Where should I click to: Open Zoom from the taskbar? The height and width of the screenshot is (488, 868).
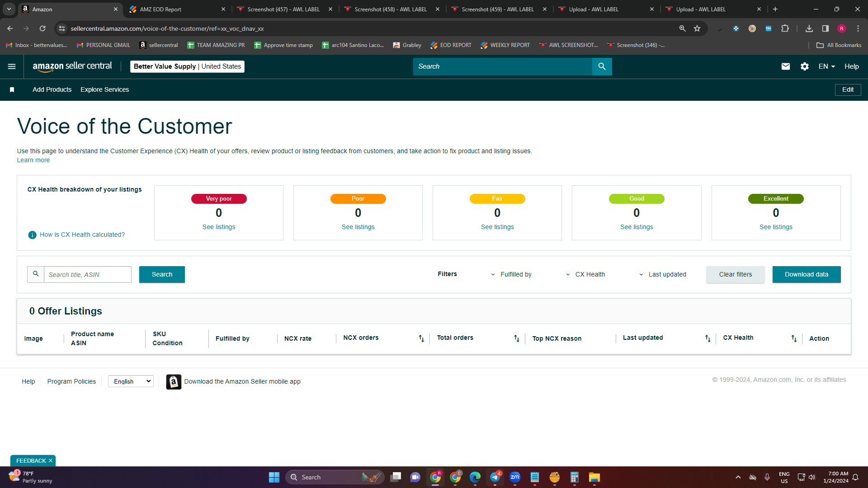[515, 477]
